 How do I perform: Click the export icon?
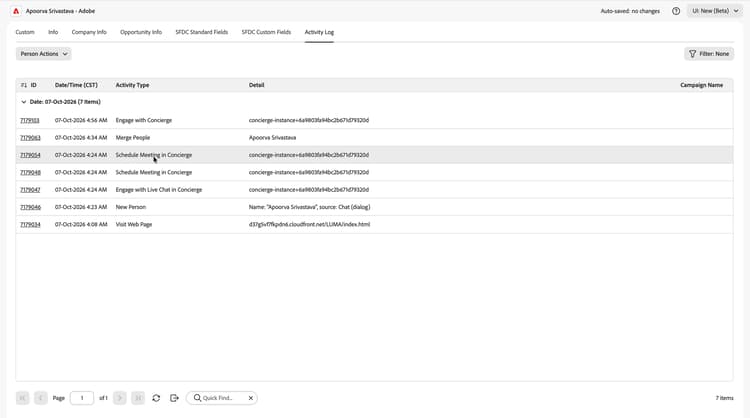tap(174, 398)
